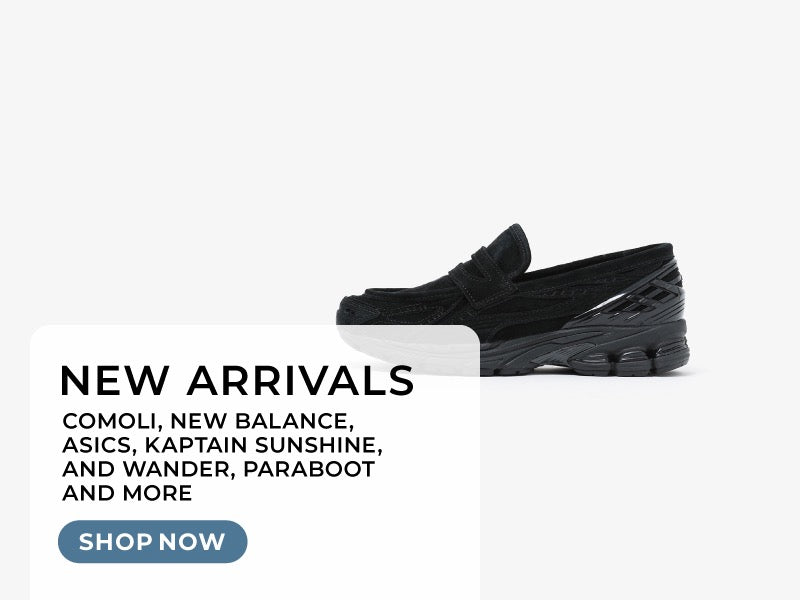Click the word NEW in the large heading

(x=115, y=381)
